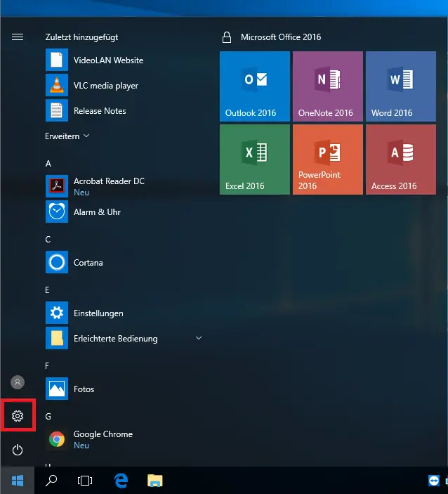Click the Microsoft Office 2016 group title

pyautogui.click(x=281, y=37)
